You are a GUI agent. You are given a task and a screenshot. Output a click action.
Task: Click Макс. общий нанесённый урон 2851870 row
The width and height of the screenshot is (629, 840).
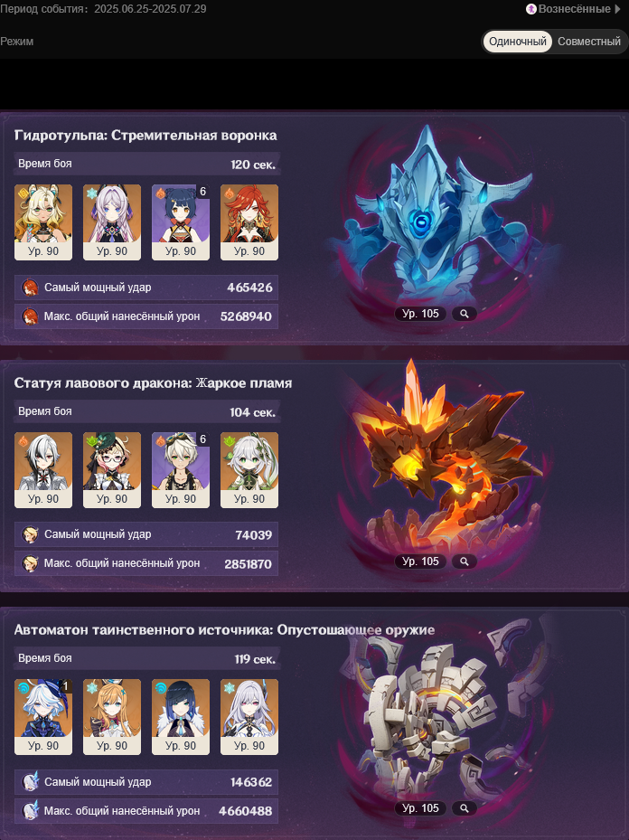click(146, 563)
